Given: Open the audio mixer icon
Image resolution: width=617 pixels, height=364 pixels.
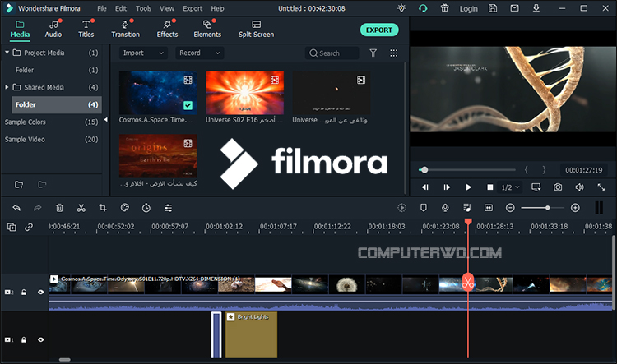Looking at the screenshot, I should pyautogui.click(x=466, y=208).
